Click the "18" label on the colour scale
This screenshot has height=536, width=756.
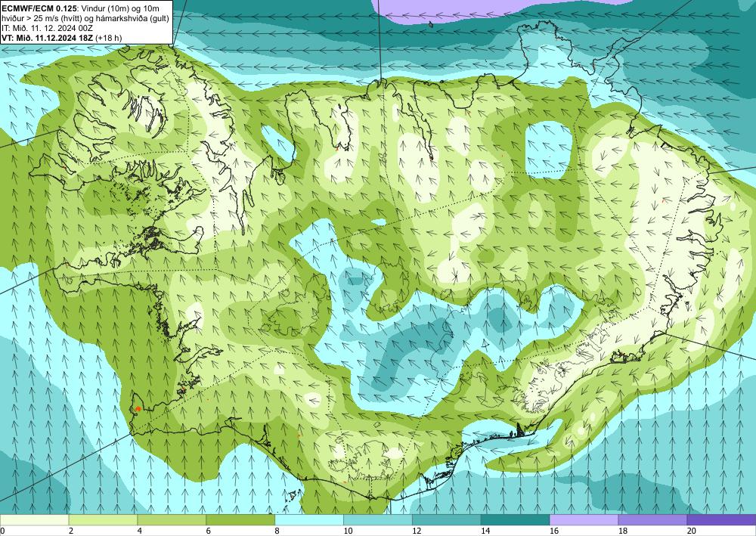(x=623, y=531)
